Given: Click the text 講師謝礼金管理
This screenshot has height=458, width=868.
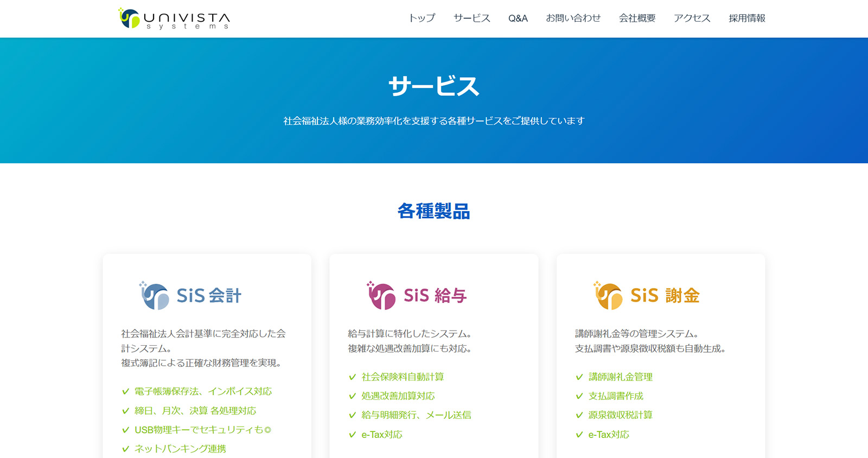Looking at the screenshot, I should click(621, 377).
